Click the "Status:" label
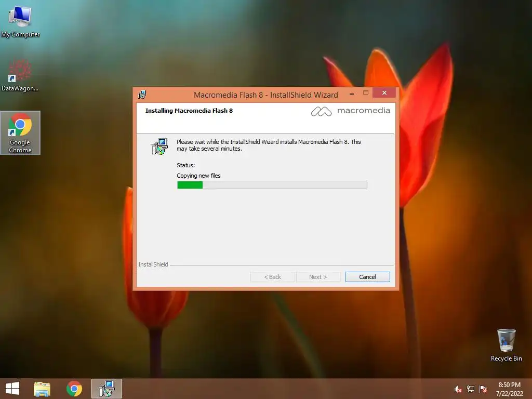Image resolution: width=532 pixels, height=399 pixels. coord(185,165)
